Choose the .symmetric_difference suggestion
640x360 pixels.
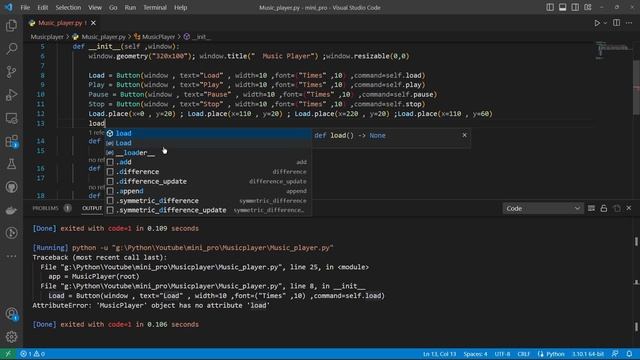[208, 201]
